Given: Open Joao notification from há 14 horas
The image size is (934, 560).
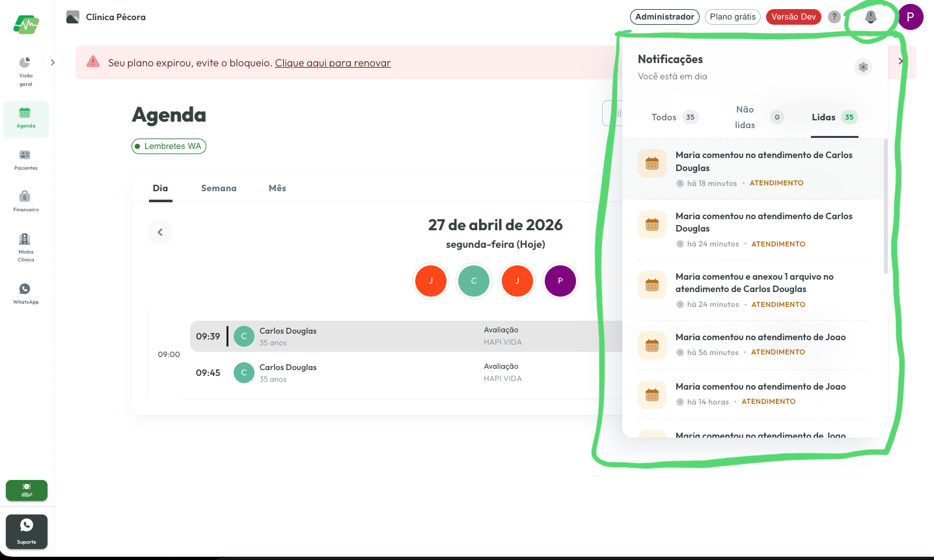Looking at the screenshot, I should pos(753,394).
